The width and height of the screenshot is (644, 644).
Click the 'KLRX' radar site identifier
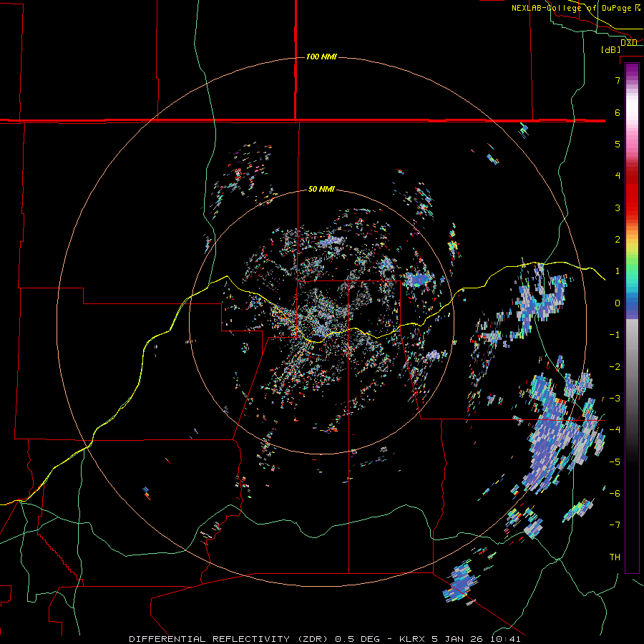(x=412, y=639)
